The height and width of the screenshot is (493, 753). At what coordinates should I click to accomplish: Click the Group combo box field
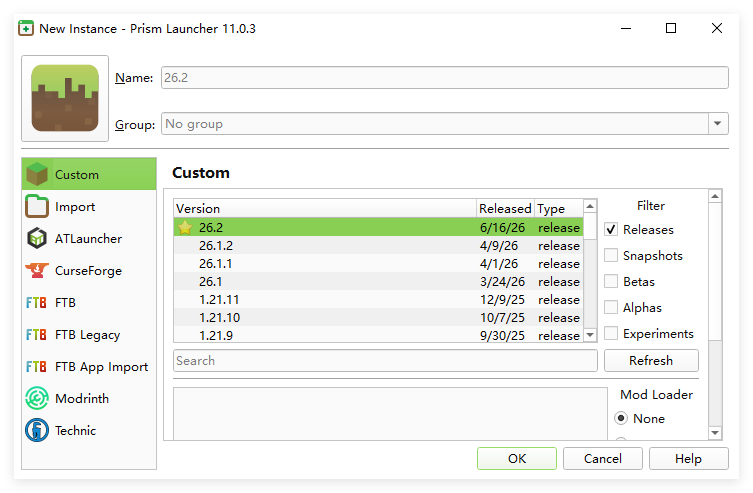445,124
